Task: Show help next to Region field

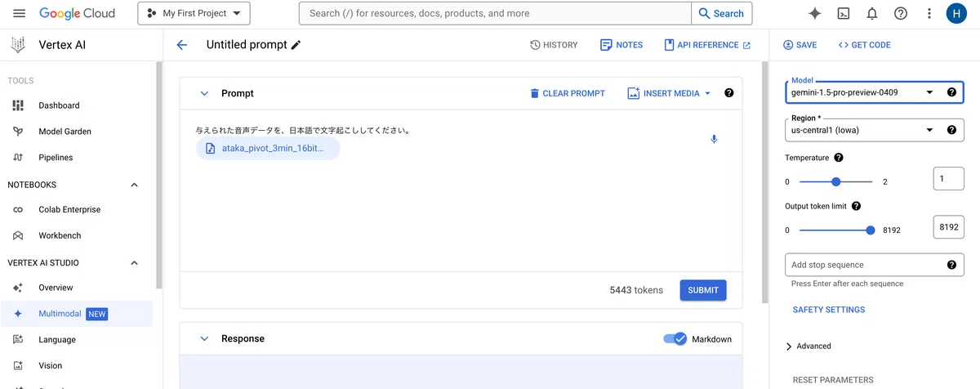Action: click(951, 130)
